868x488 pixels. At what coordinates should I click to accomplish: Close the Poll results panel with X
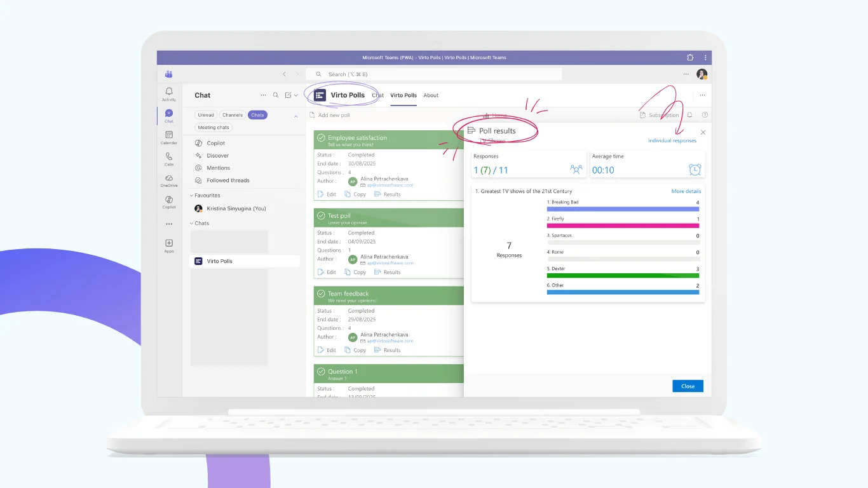pyautogui.click(x=703, y=132)
